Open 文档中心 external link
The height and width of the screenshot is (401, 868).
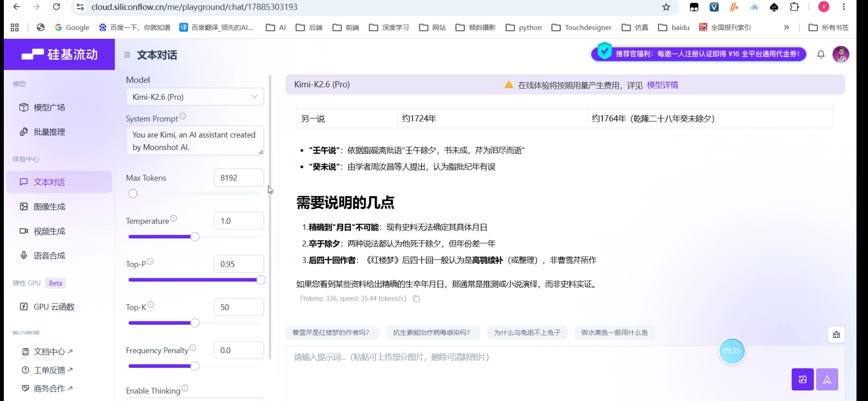click(x=47, y=352)
